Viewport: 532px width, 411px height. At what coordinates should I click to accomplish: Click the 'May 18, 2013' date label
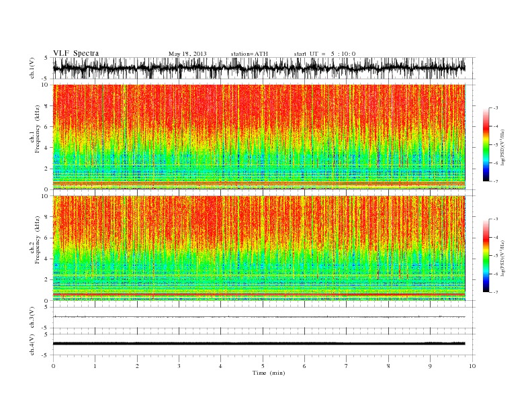pyautogui.click(x=187, y=54)
